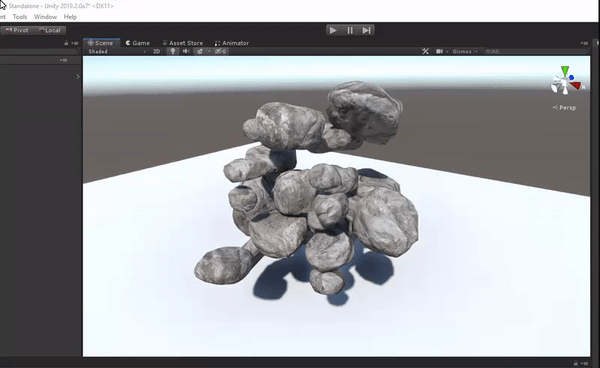This screenshot has height=368, width=600.
Task: Expand the Gizmos dropdown
Action: point(465,51)
